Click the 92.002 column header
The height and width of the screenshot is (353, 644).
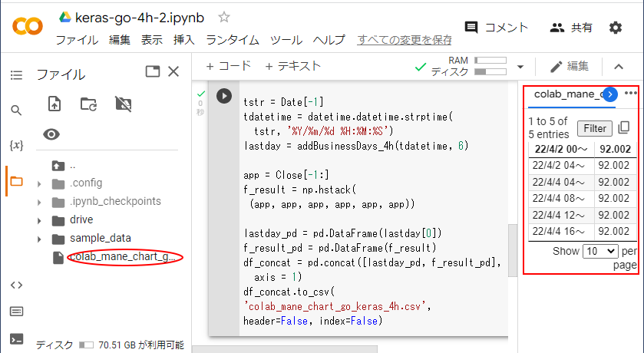(x=615, y=150)
